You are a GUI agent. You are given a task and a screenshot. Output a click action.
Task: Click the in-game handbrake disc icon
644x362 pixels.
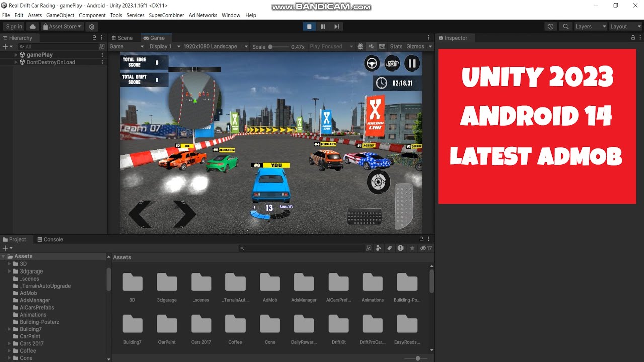click(x=379, y=182)
